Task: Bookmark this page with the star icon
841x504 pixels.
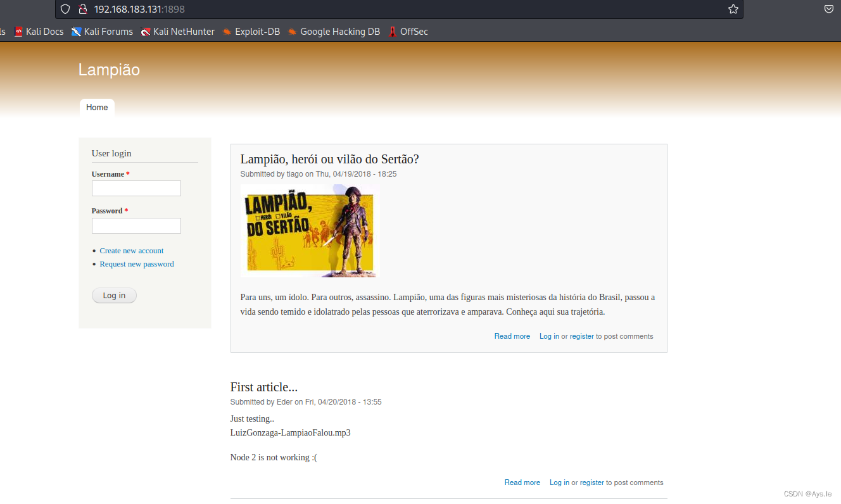Action: pos(733,9)
